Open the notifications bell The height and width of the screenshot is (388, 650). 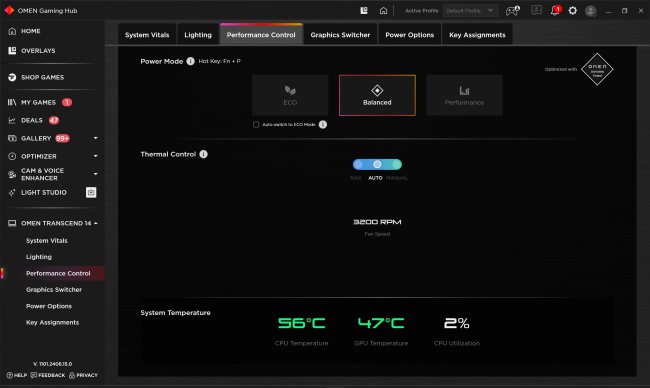pos(555,10)
